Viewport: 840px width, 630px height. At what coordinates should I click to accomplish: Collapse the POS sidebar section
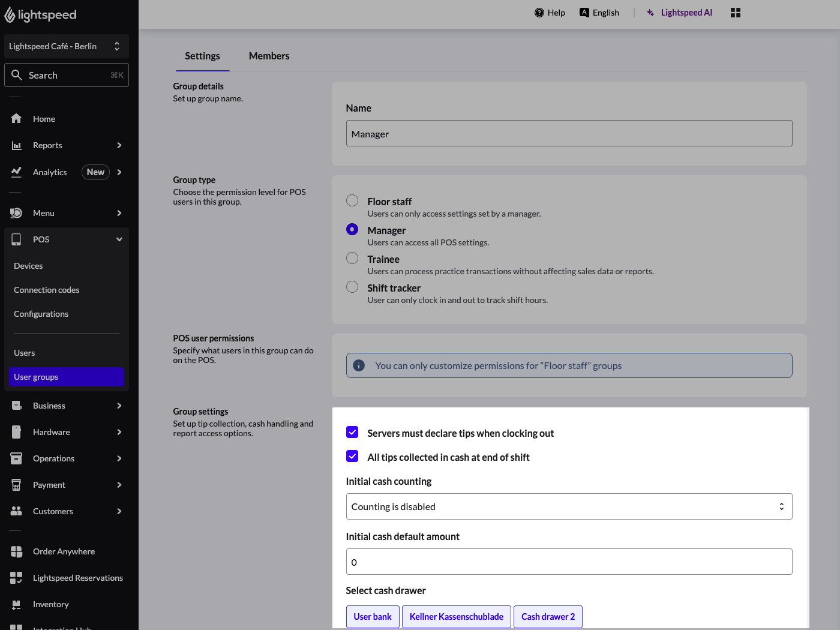(119, 239)
